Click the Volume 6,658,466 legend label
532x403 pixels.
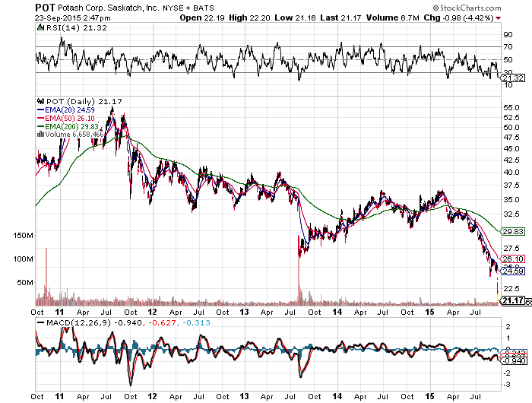click(x=74, y=135)
